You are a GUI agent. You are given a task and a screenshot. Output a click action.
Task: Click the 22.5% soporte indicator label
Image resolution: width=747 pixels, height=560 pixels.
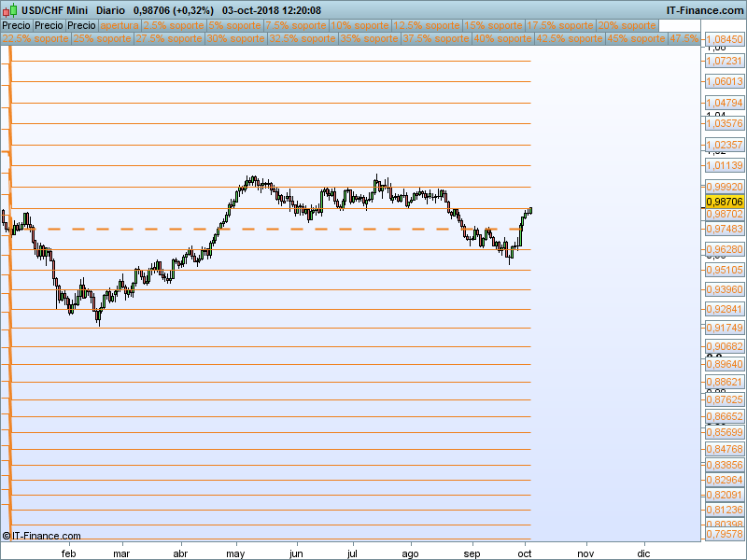[x=35, y=39]
